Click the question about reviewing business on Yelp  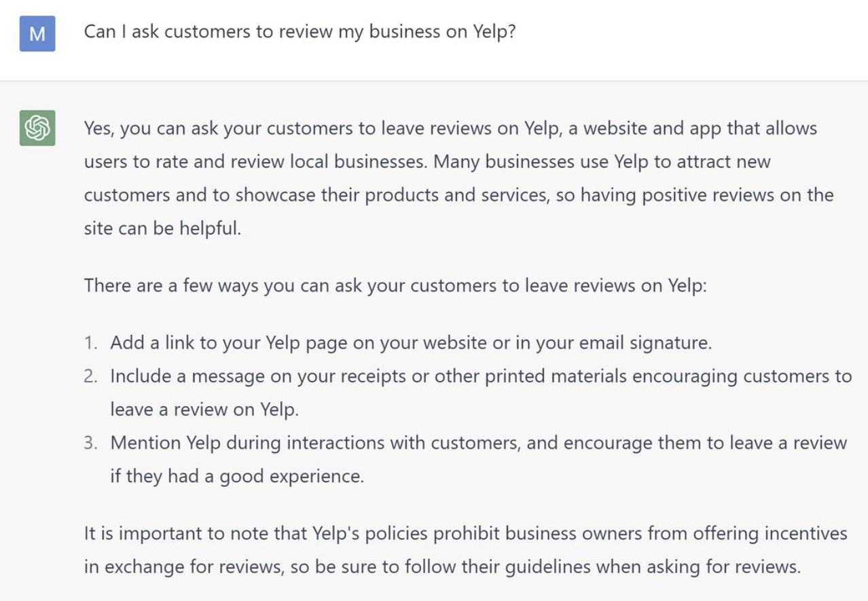(300, 32)
